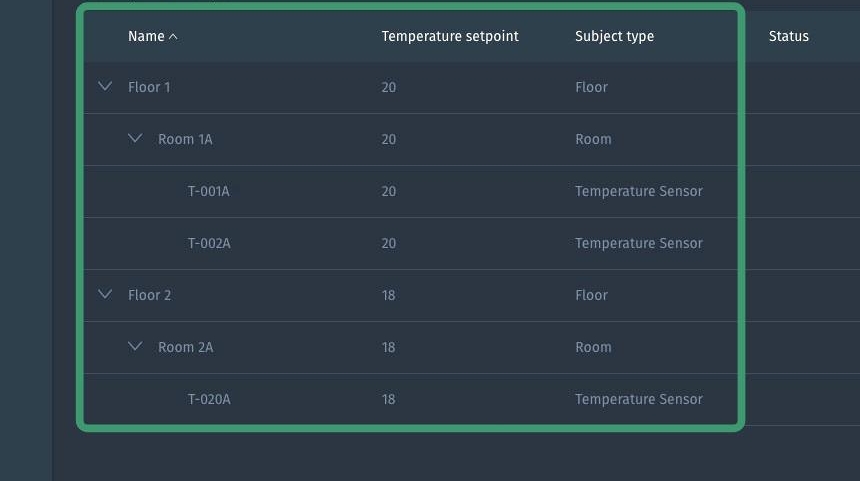
Task: Collapse the Room 2A chevron
Action: [x=135, y=347]
